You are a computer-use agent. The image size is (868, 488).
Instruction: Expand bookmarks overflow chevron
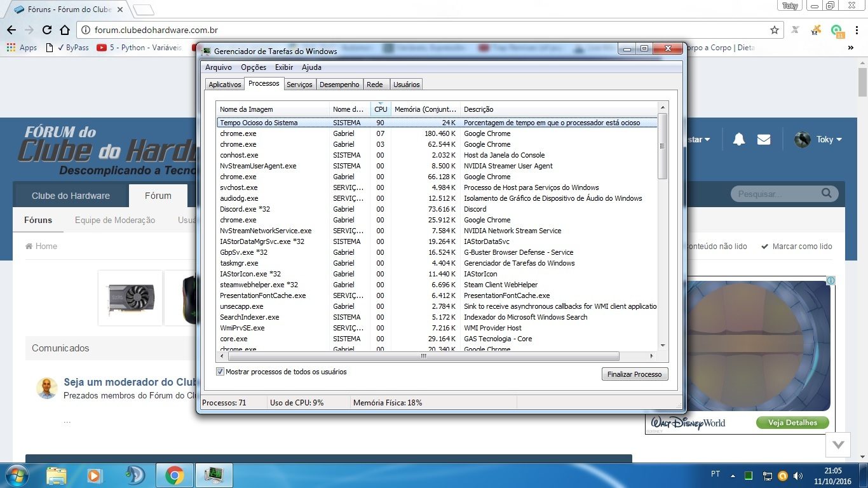(851, 48)
